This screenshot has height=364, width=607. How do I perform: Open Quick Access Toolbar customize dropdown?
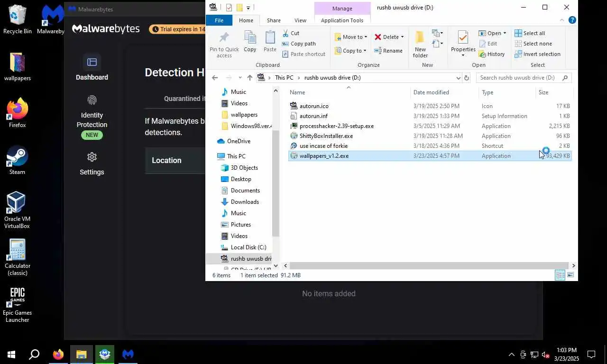coord(248,8)
